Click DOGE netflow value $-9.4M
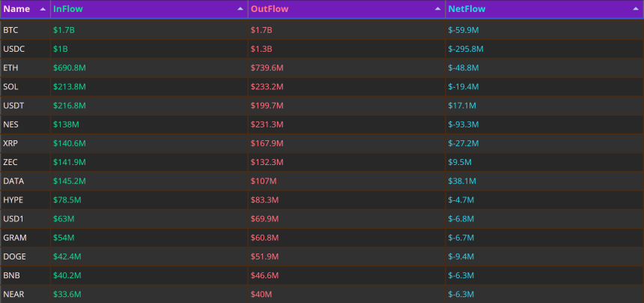Image resolution: width=644 pixels, height=303 pixels. (x=461, y=257)
